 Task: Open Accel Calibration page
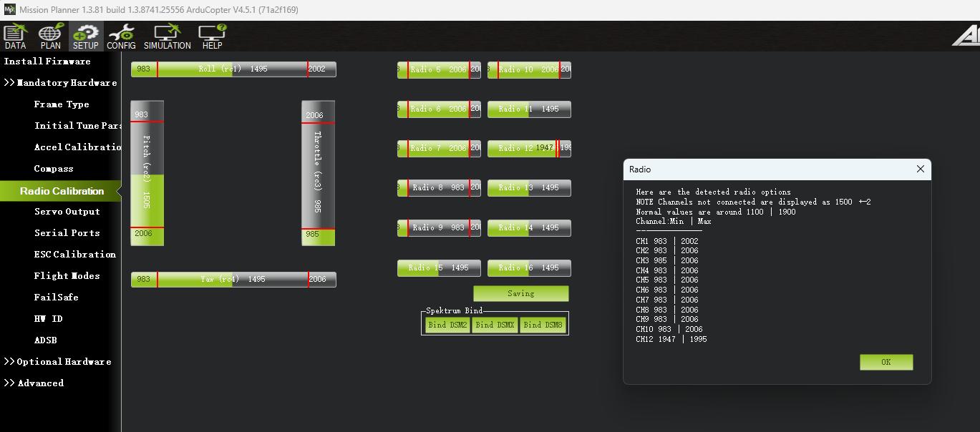tap(77, 147)
